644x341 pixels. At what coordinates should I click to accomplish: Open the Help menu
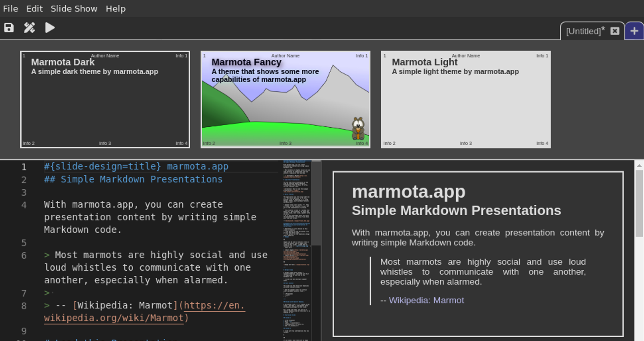click(115, 9)
